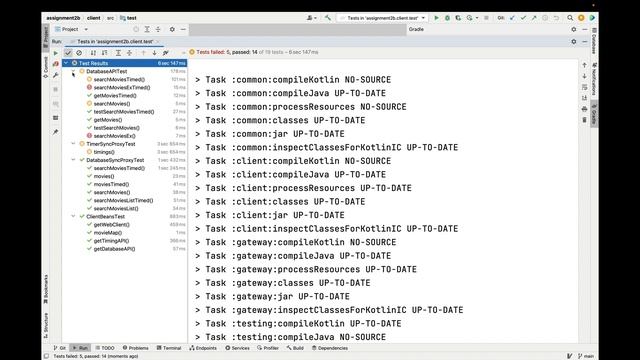Select the searchMoviesListTimed() test row
This screenshot has width=640, height=360.
tap(125, 200)
